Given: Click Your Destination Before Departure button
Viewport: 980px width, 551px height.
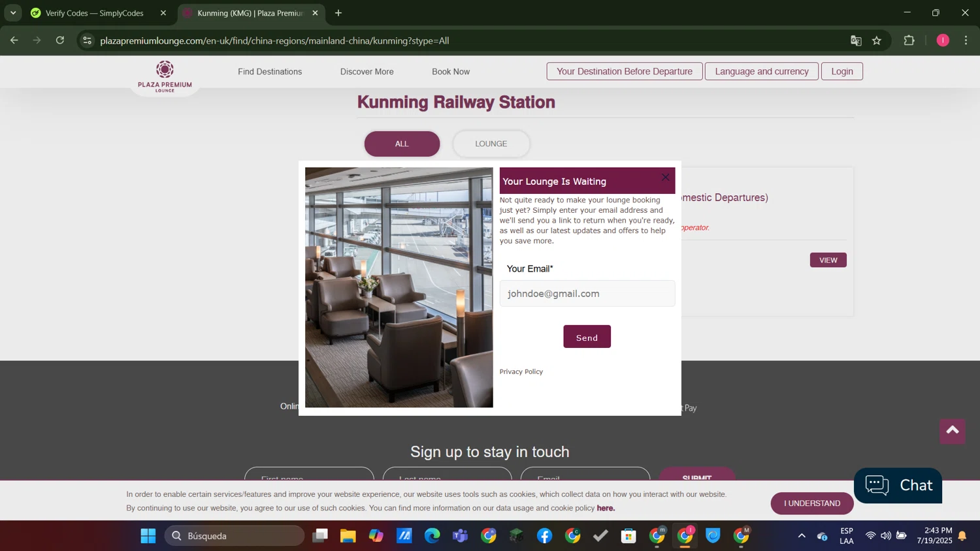Looking at the screenshot, I should [x=625, y=71].
